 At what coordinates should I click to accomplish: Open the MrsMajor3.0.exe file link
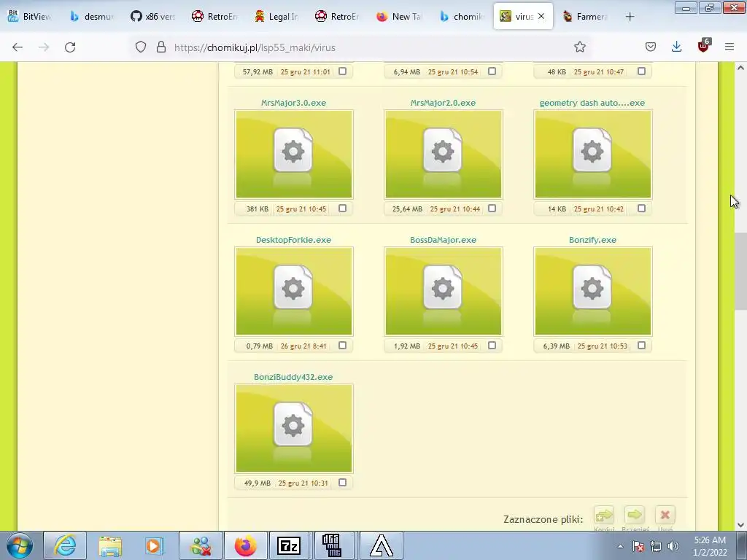(293, 103)
